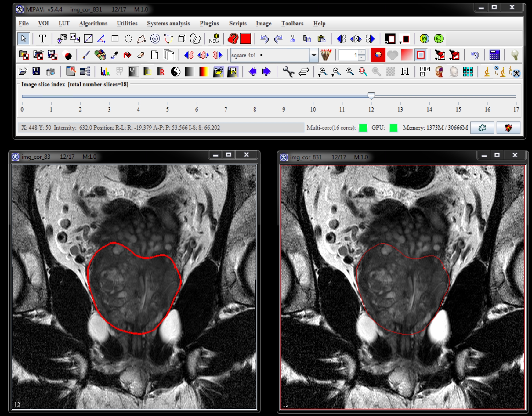Pick the eraser paint tool
532x416 pixels.
(x=141, y=55)
